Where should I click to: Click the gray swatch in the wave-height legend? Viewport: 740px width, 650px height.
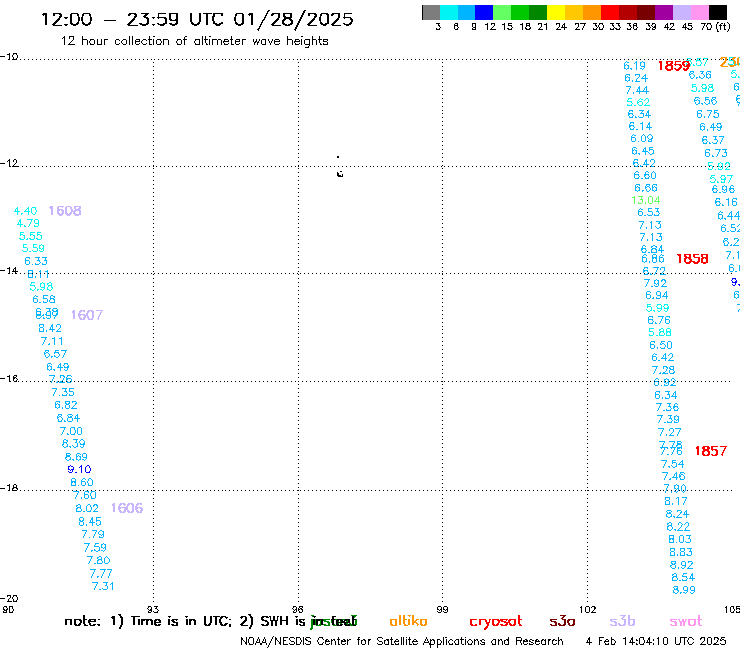pyautogui.click(x=431, y=13)
